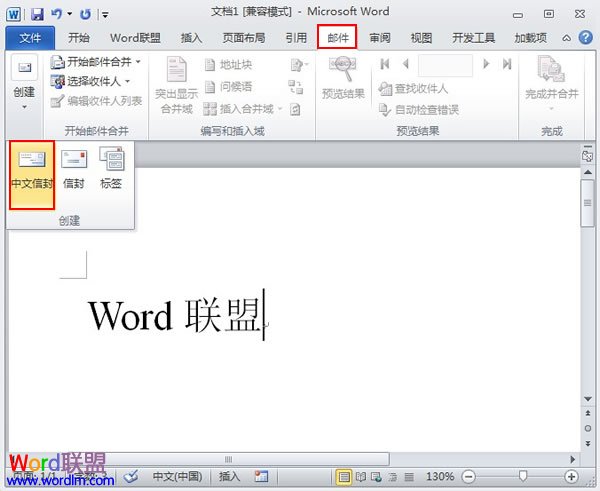Go to first record arrow
The image size is (600, 491).
pos(385,64)
